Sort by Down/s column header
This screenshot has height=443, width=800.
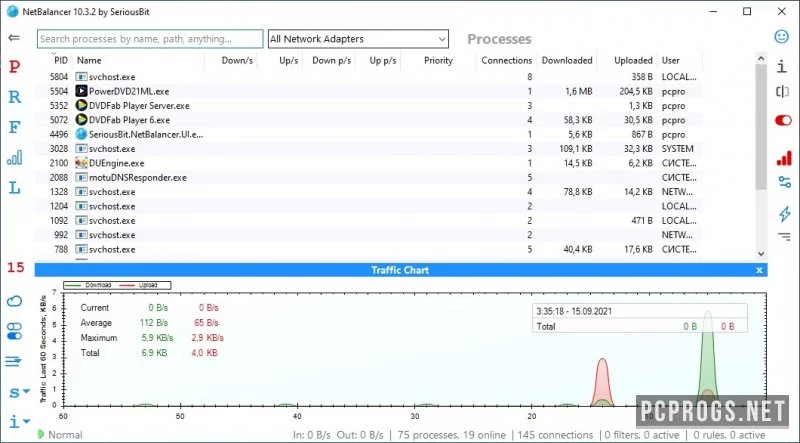tap(237, 60)
